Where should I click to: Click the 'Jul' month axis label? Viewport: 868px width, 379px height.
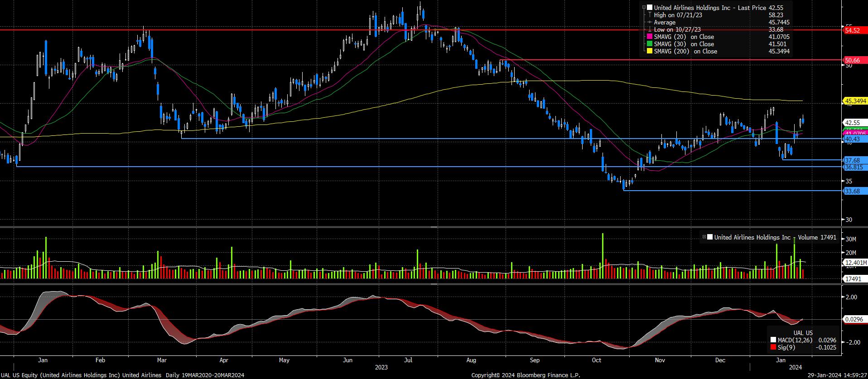coord(408,360)
